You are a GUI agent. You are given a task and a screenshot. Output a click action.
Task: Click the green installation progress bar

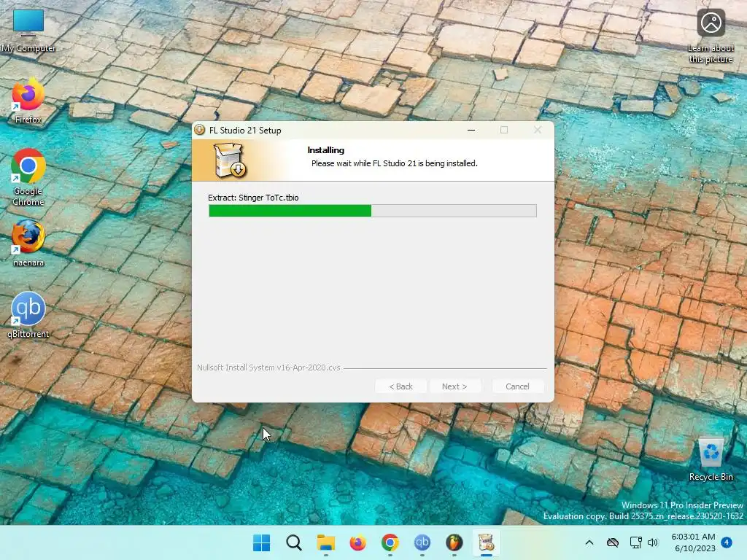click(x=373, y=211)
